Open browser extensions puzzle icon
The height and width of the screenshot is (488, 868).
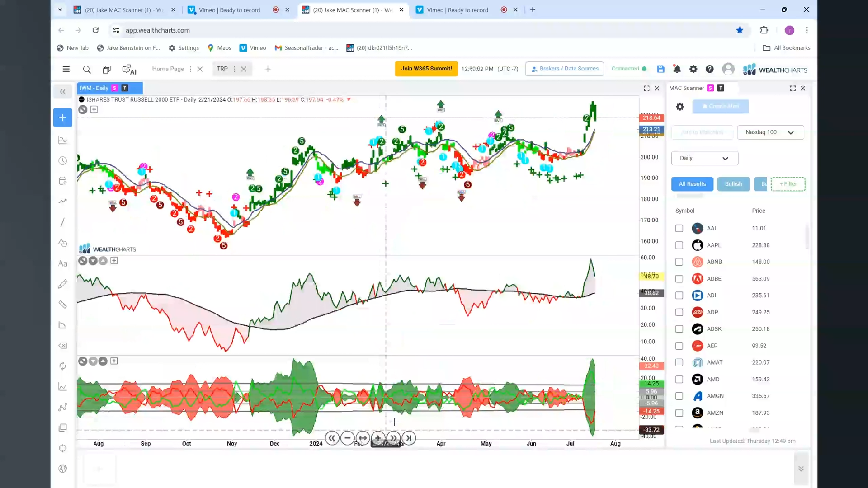(x=764, y=30)
